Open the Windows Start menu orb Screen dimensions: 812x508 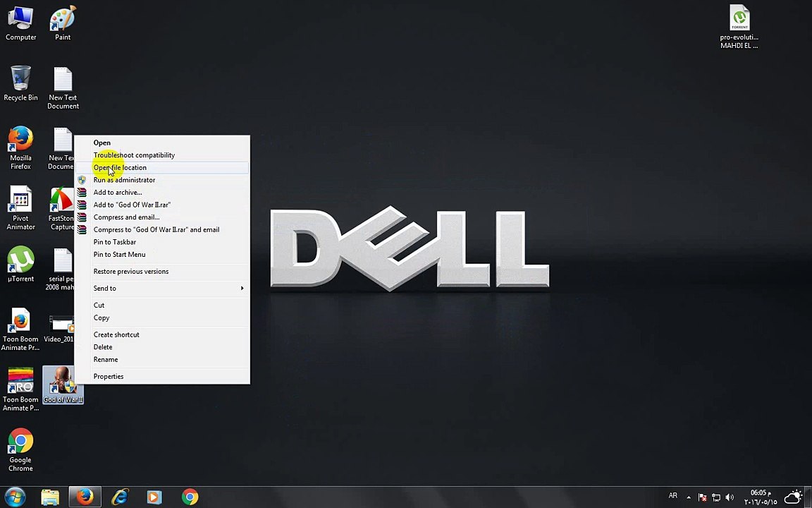(x=15, y=497)
